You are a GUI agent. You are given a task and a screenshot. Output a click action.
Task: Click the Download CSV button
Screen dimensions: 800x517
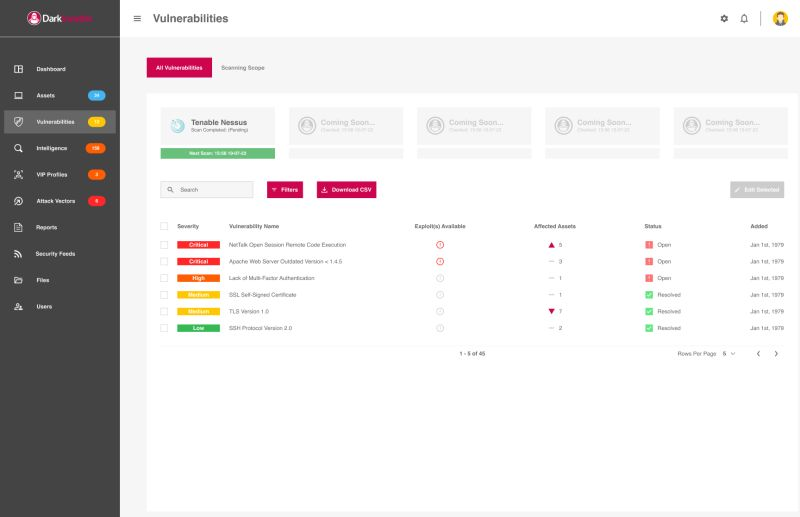point(346,190)
